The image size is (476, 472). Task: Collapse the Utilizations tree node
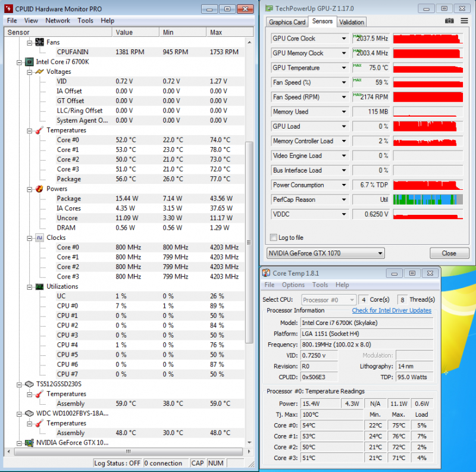29,287
